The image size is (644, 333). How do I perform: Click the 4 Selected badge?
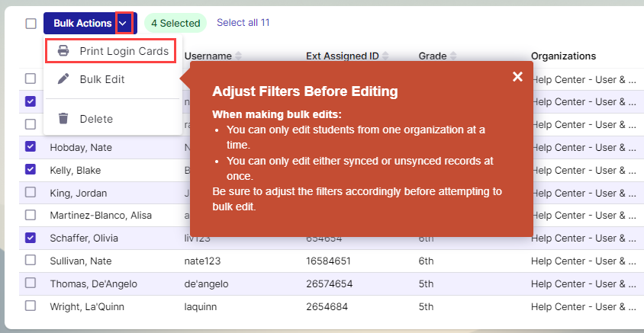click(175, 24)
